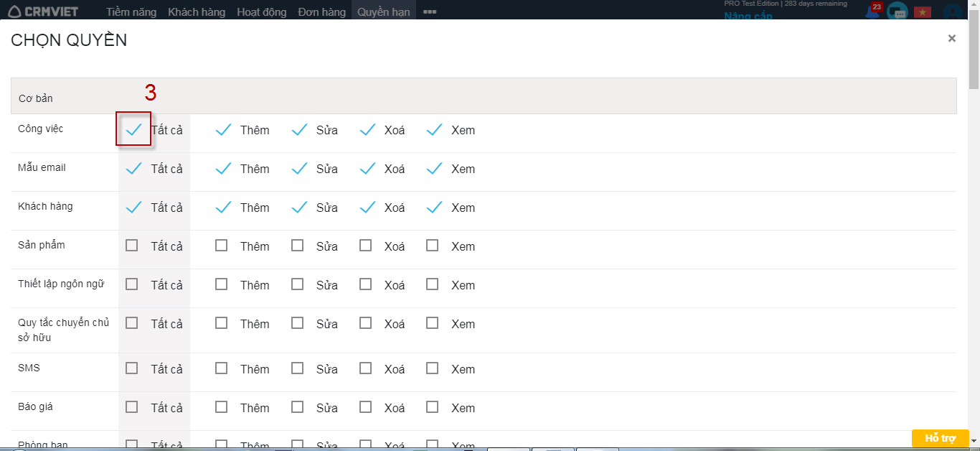Click the Vietnam flag language icon
The width and height of the screenshot is (980, 451).
point(922,12)
